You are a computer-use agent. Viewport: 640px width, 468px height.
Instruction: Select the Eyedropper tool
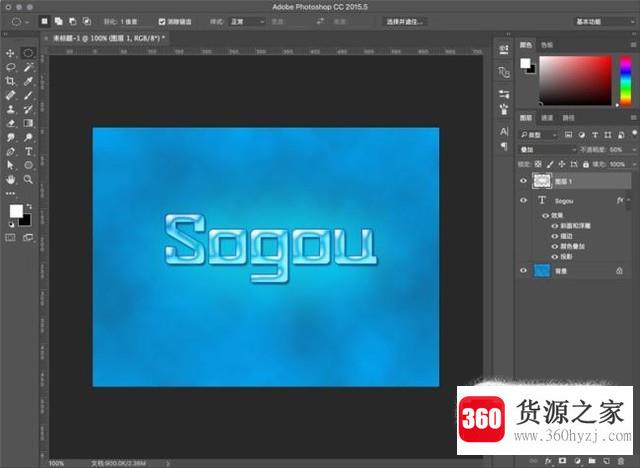coord(28,81)
